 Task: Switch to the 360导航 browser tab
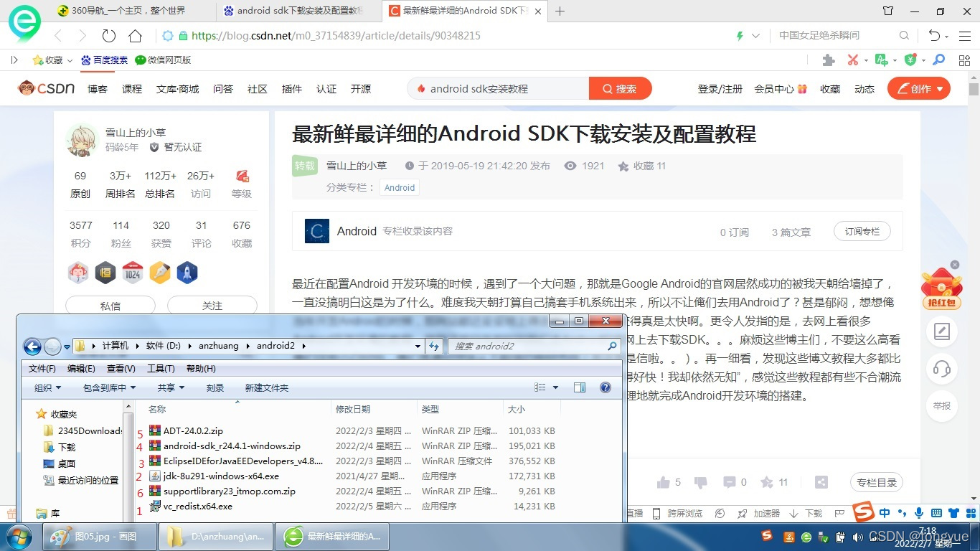130,11
